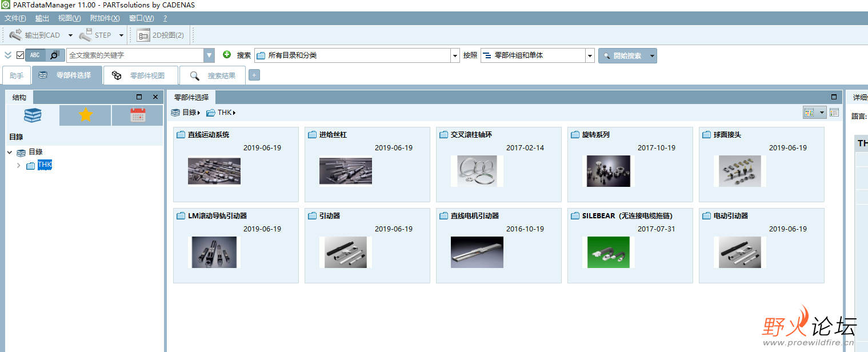
Task: Show the favorites star view
Action: coord(85,115)
